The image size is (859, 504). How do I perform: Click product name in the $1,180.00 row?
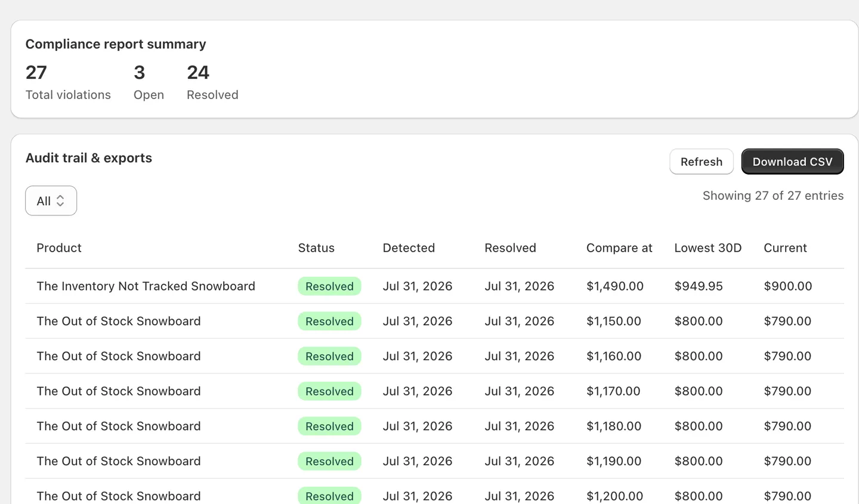[119, 426]
